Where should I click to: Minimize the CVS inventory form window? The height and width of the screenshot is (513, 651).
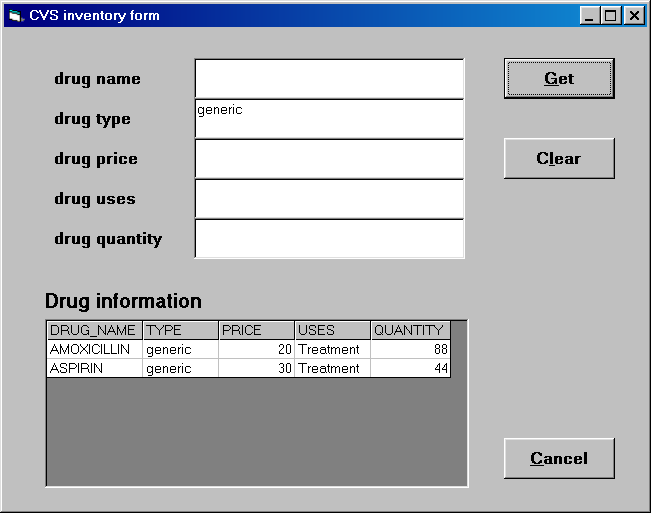pyautogui.click(x=590, y=16)
